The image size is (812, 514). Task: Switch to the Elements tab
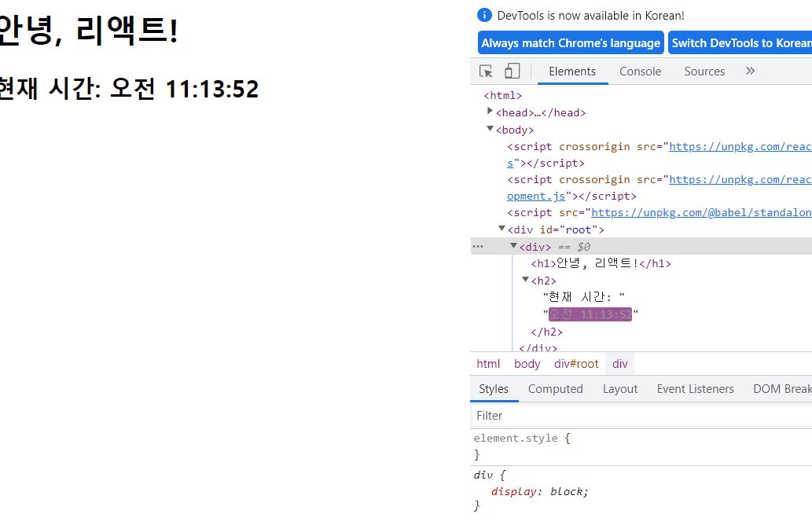pyautogui.click(x=572, y=72)
